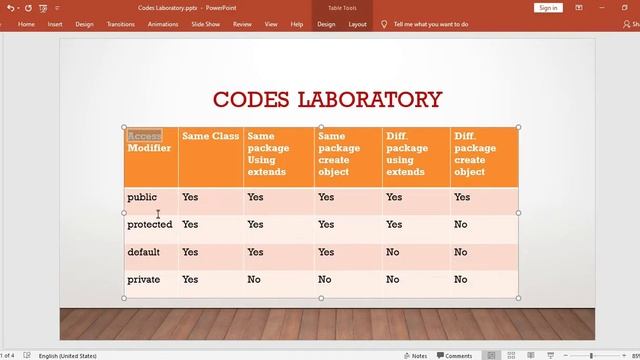This screenshot has width=640, height=360.
Task: Click English (United States) language indicator
Action: (x=67, y=356)
